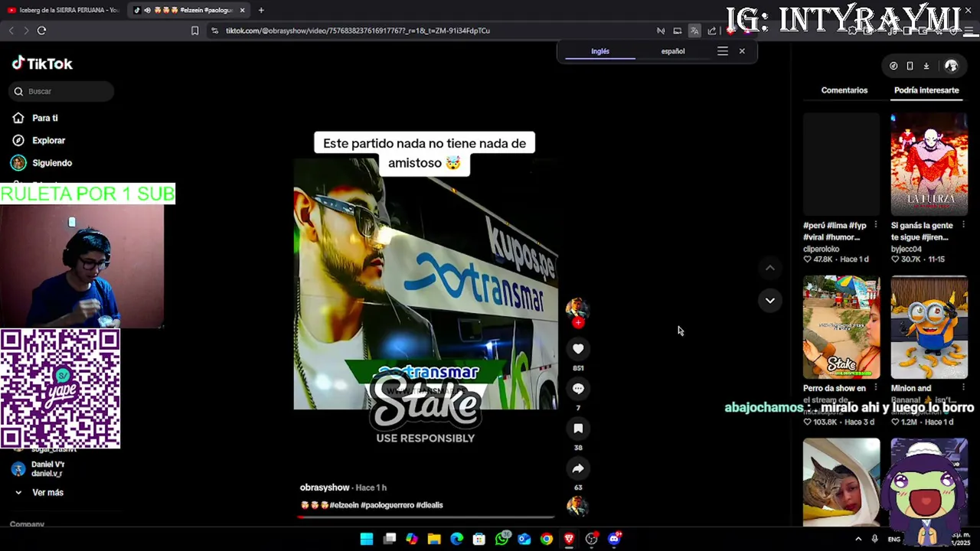Viewport: 980px width, 551px height.
Task: Close the translate popup
Action: point(742,51)
